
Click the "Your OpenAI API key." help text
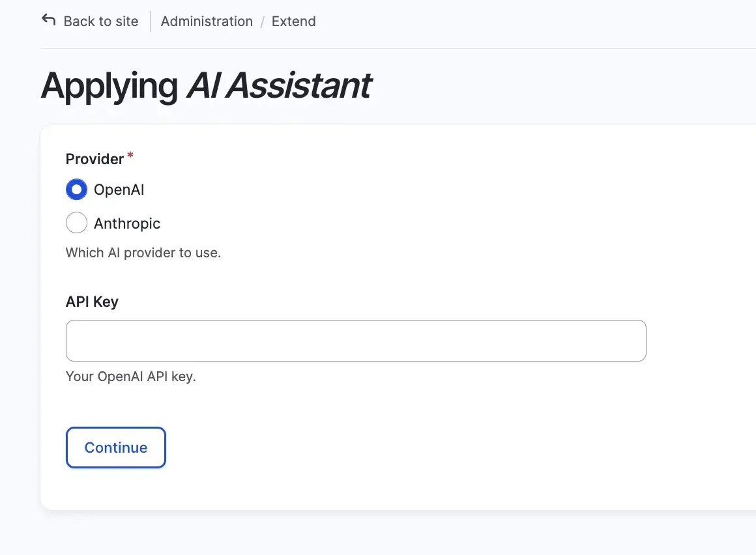(x=131, y=377)
